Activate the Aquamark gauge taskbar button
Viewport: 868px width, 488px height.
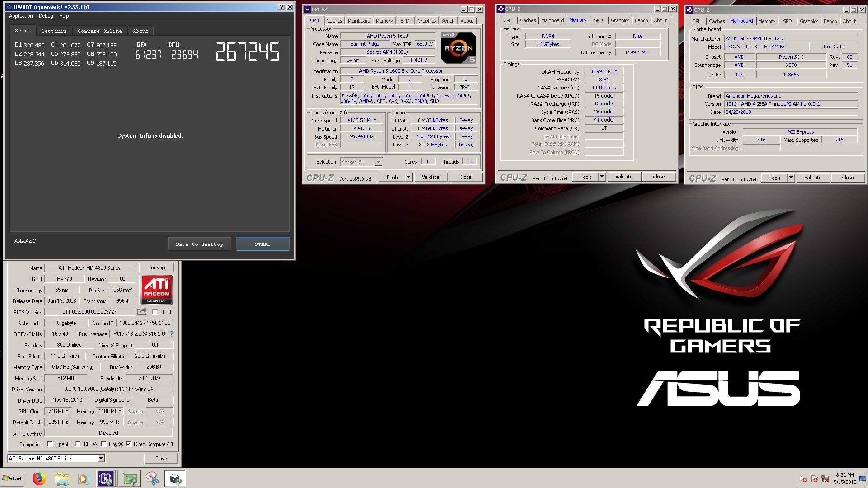click(x=175, y=479)
